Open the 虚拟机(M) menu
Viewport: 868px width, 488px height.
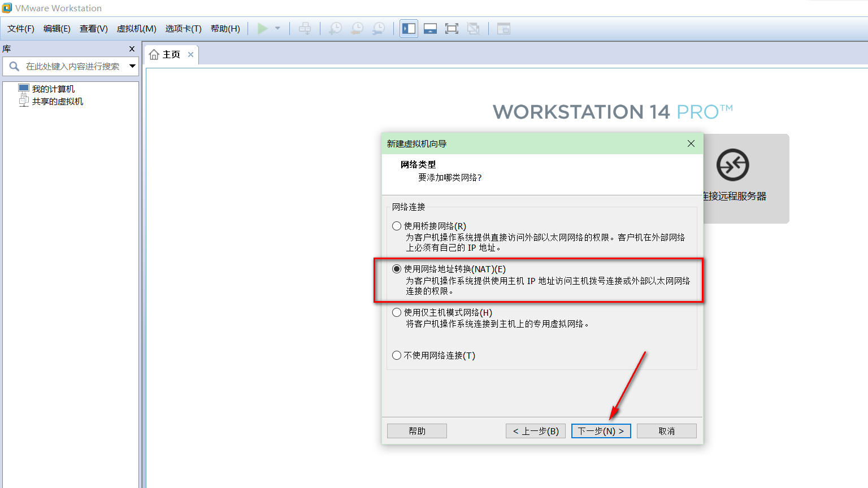point(136,28)
